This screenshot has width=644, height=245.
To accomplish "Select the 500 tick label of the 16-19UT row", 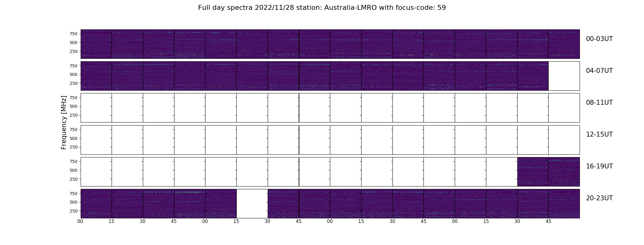I will [x=74, y=170].
